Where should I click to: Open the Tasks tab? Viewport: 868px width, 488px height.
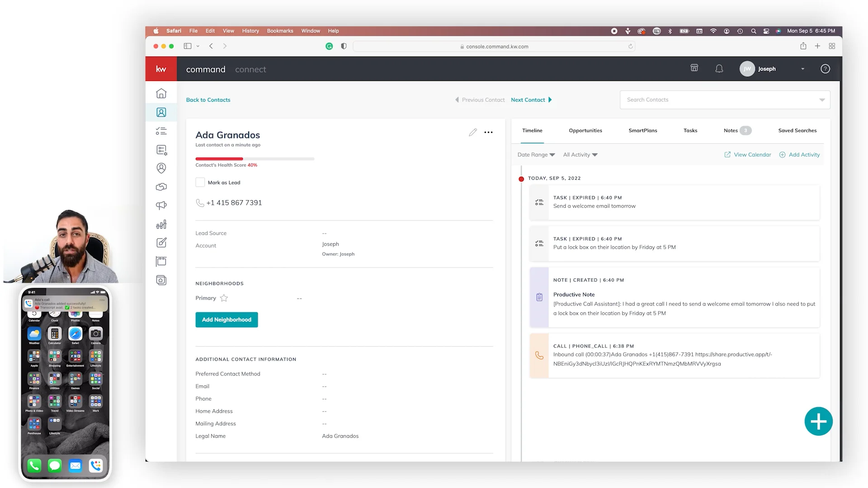tap(690, 131)
